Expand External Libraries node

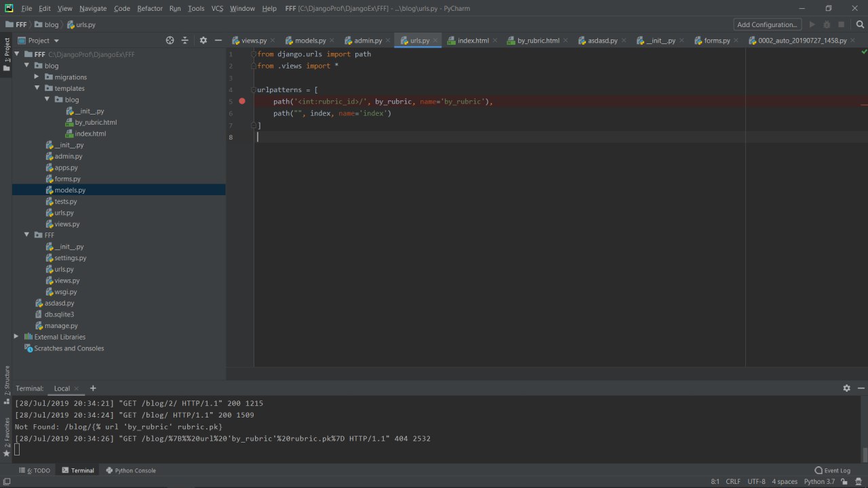[x=16, y=337]
